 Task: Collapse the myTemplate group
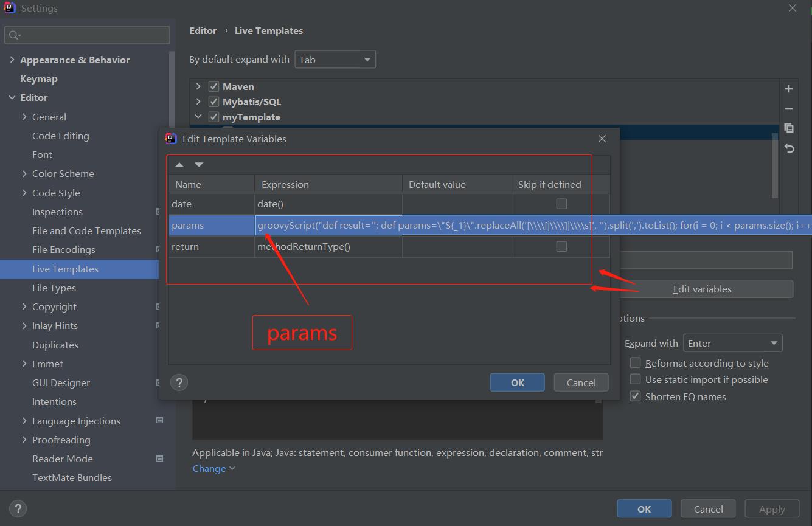click(198, 117)
